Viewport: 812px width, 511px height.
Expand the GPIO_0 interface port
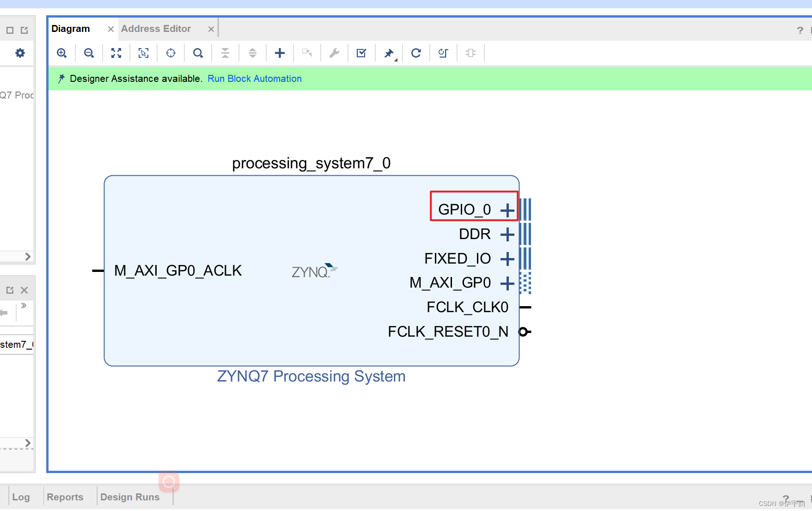pos(507,210)
